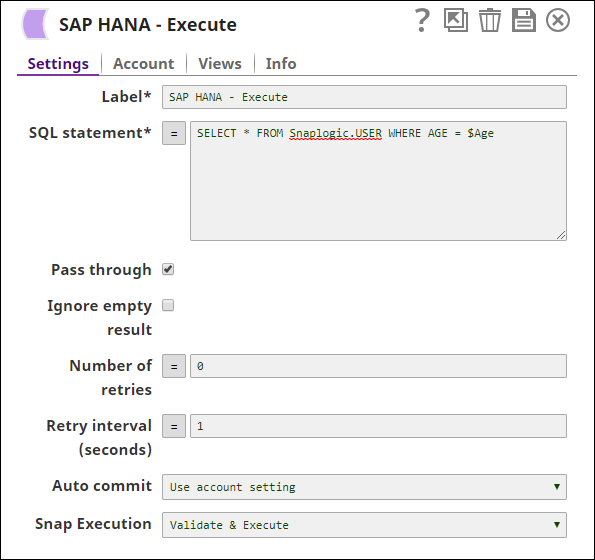This screenshot has width=595, height=560.
Task: Uncheck the Pass through checkbox
Action: click(168, 269)
